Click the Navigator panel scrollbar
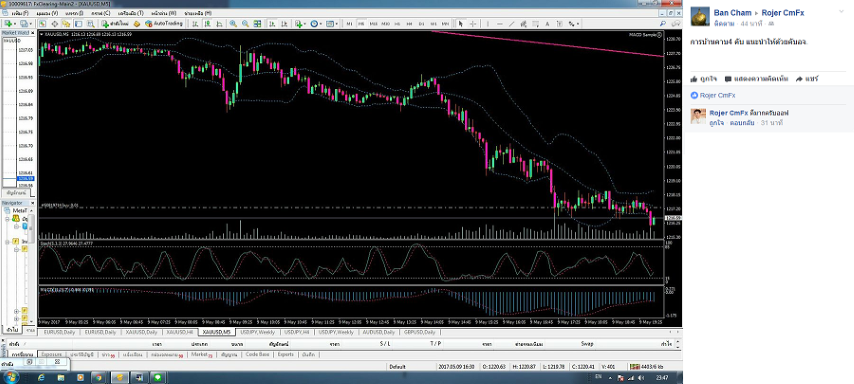 coord(32,267)
